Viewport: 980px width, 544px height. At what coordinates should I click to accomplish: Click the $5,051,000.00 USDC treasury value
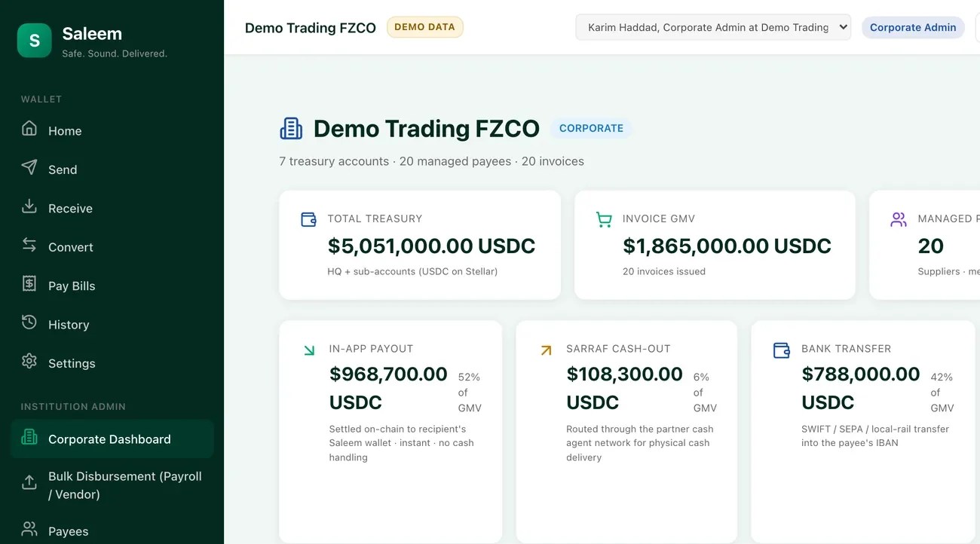point(431,246)
